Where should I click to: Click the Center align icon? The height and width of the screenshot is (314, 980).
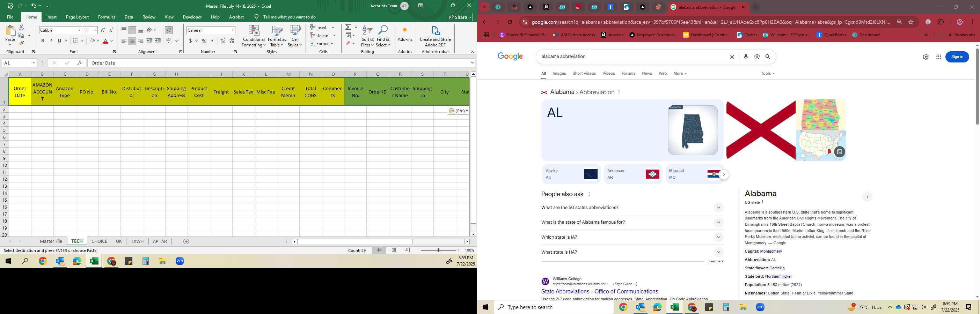click(132, 41)
